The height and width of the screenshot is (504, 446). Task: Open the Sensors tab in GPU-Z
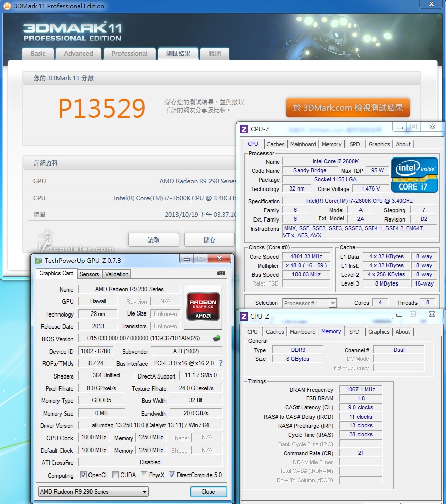pyautogui.click(x=89, y=274)
